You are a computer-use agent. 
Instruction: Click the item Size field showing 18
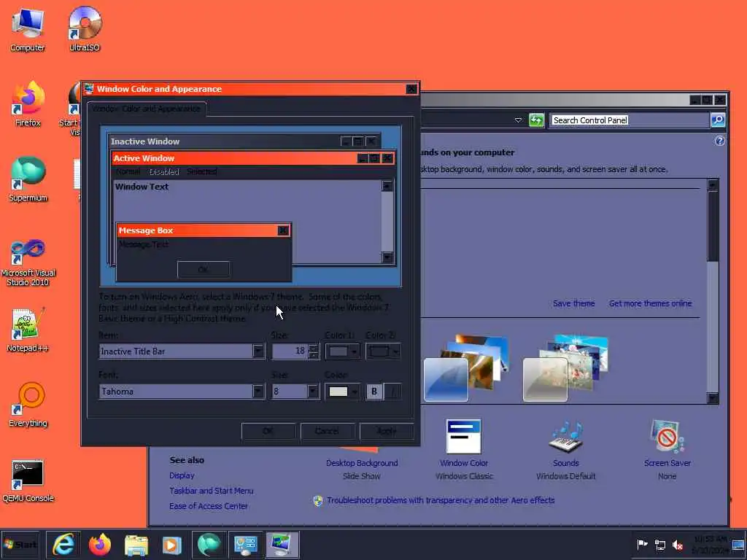tap(290, 351)
